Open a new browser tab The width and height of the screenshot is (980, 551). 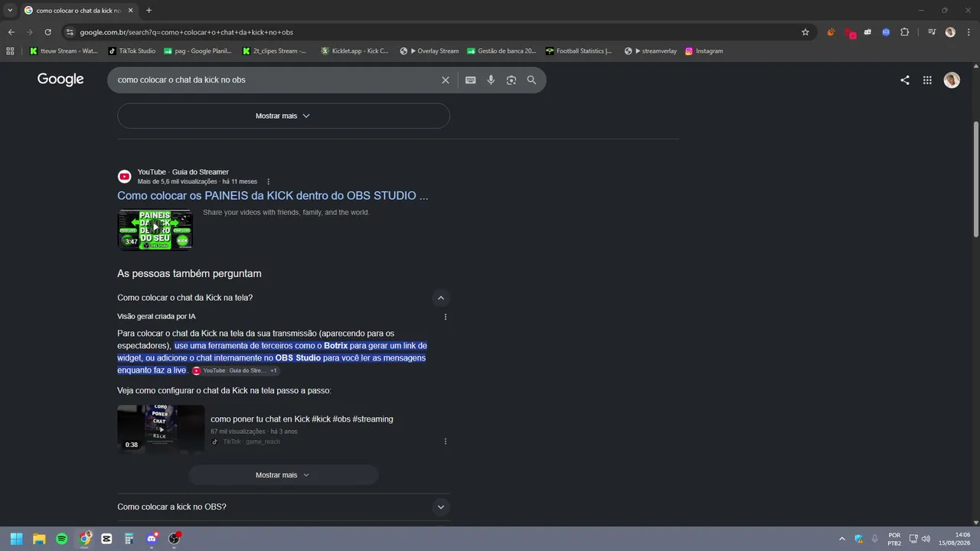coord(149,11)
